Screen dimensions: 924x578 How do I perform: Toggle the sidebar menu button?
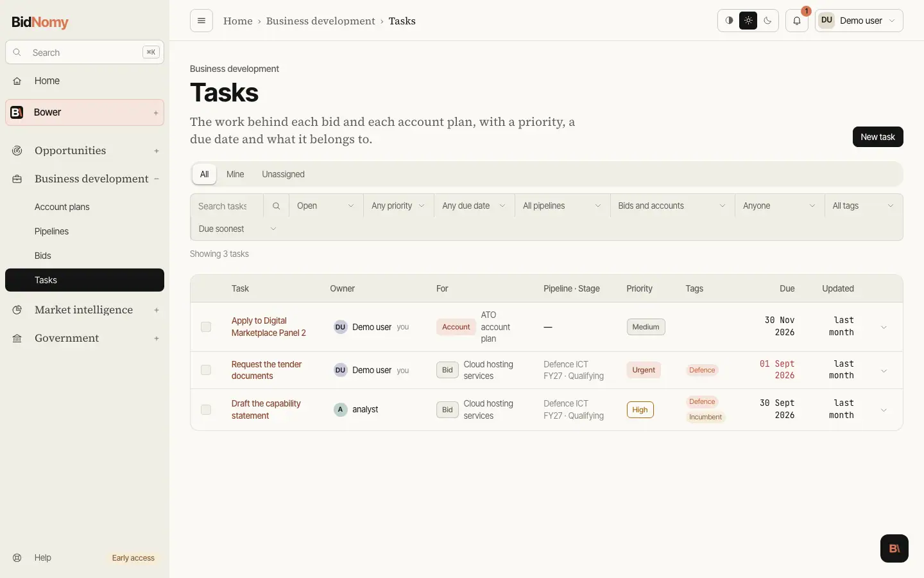coord(201,21)
